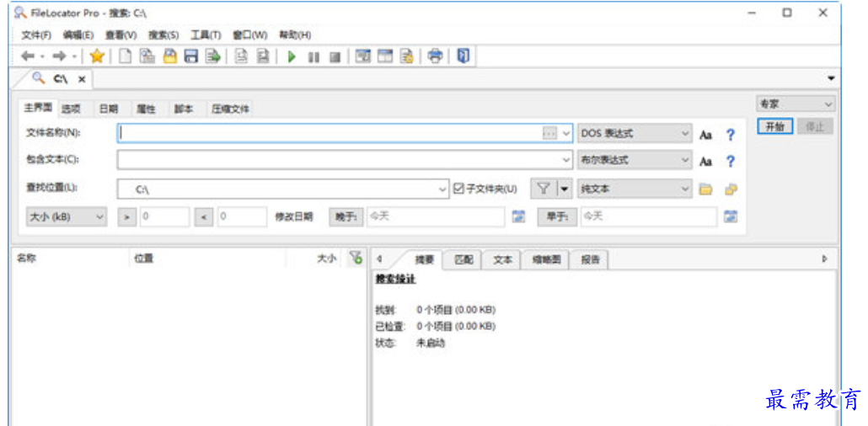Screen dimensions: 868x426
Task: Sort results by the 名称 column header
Action: click(x=70, y=258)
